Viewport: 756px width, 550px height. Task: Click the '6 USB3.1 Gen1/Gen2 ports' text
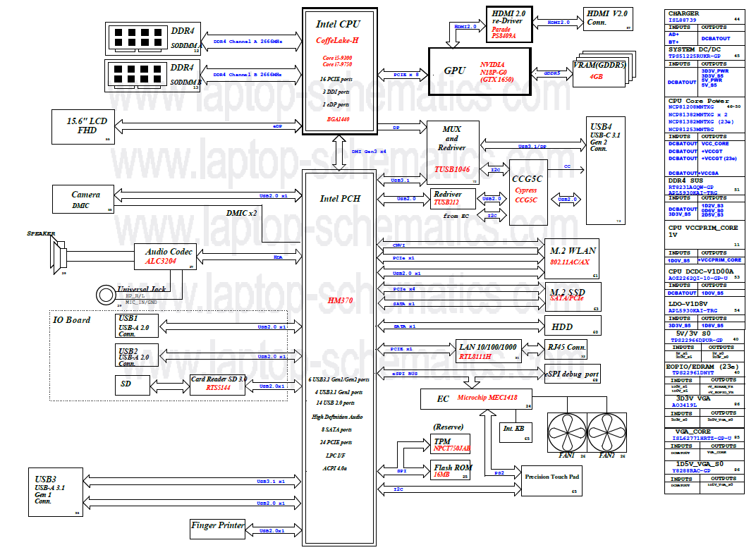339,380
